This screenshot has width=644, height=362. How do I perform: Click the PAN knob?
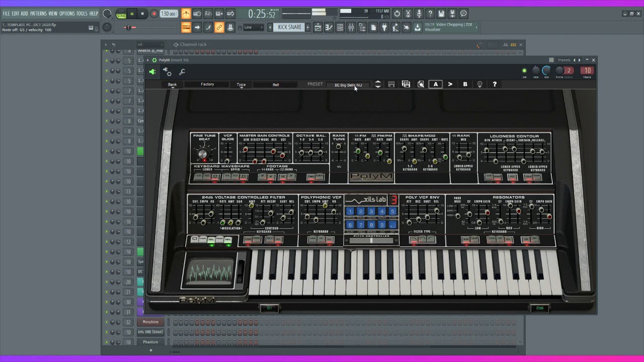536,71
